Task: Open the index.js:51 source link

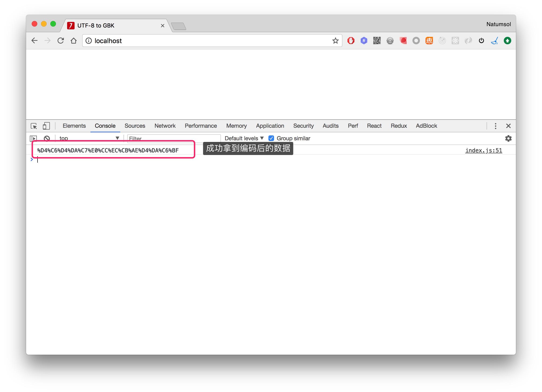Action: coord(484,151)
